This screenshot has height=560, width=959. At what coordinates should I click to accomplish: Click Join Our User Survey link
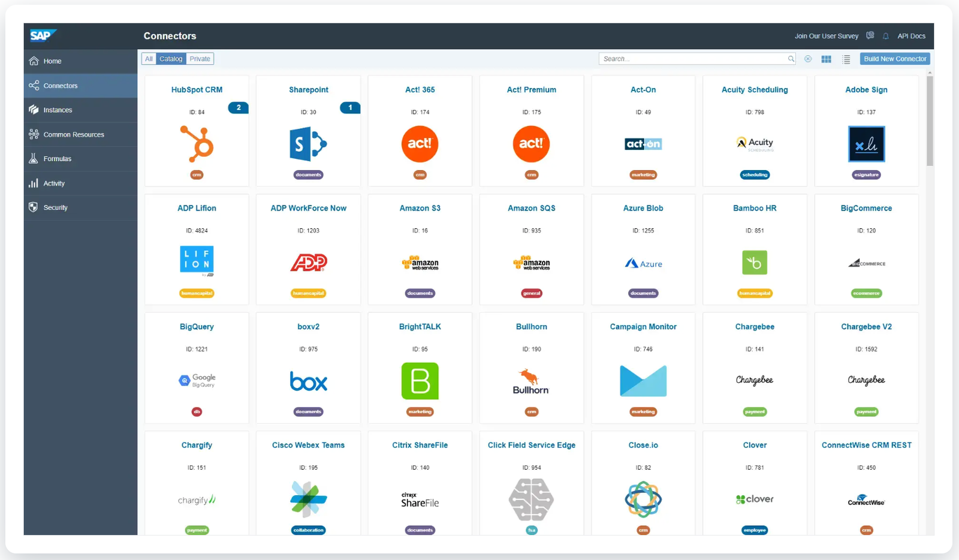(x=826, y=36)
